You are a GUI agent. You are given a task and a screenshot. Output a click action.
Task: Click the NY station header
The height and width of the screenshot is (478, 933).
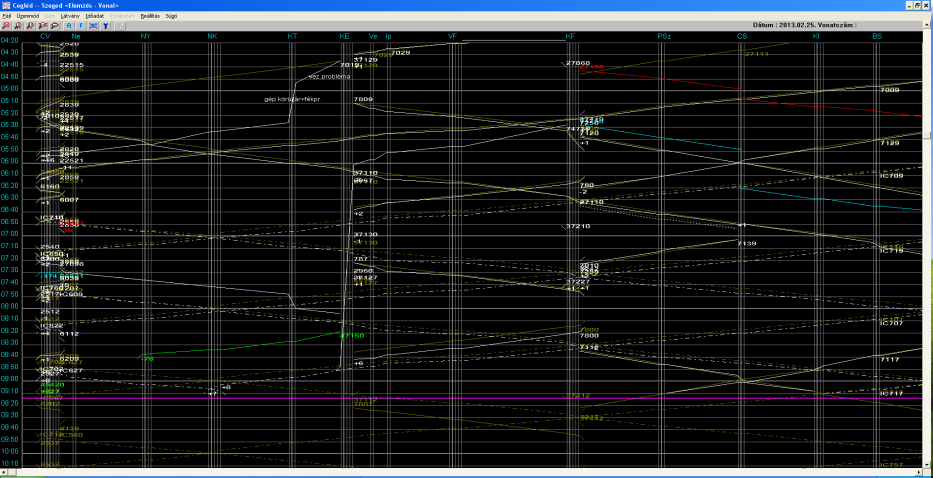145,36
